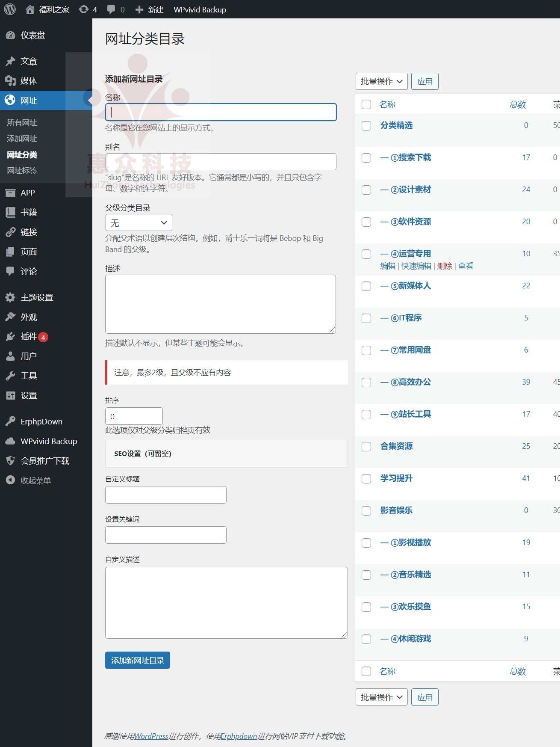Open the WordPress footer link
Image resolution: width=560 pixels, height=747 pixels.
pyautogui.click(x=151, y=736)
